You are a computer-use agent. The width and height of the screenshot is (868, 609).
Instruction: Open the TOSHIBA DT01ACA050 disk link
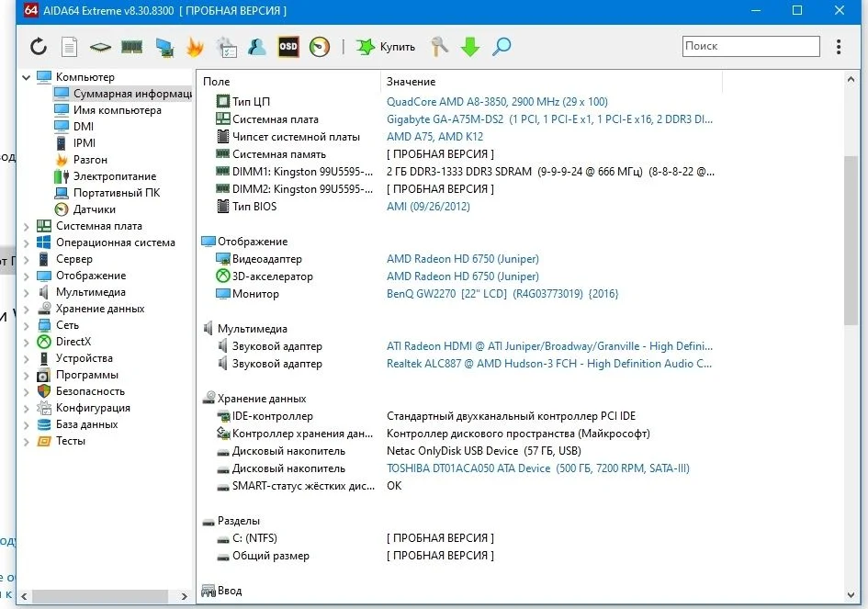tap(538, 468)
